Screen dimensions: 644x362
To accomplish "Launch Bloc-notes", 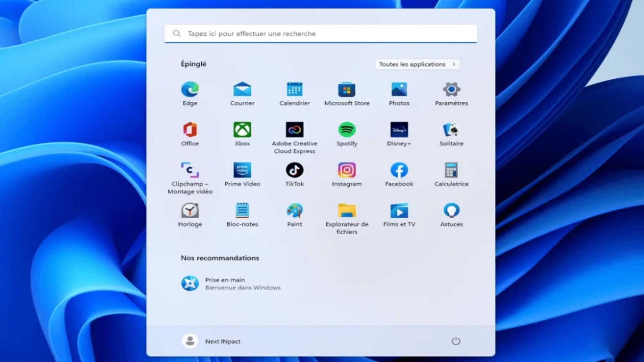I will [x=242, y=211].
